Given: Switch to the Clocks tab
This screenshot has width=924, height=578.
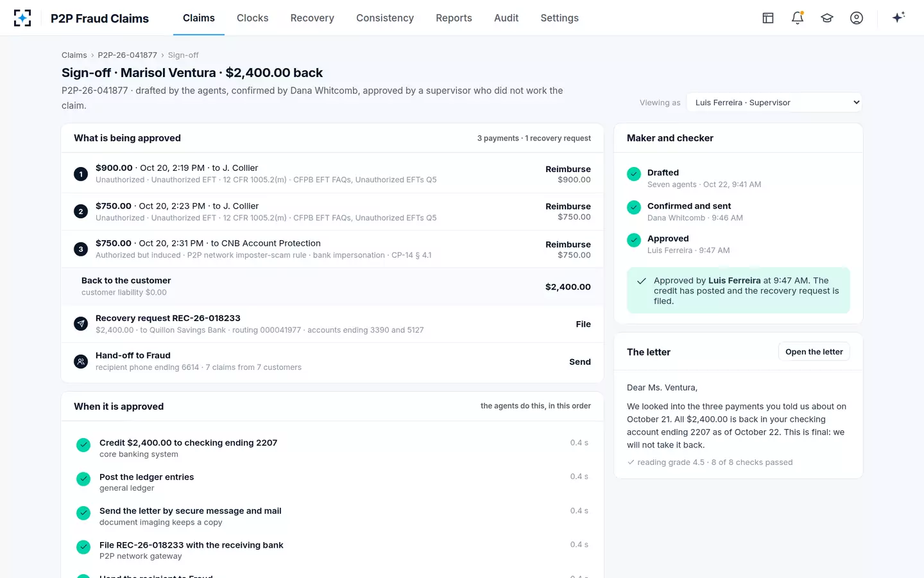Looking at the screenshot, I should pos(253,18).
